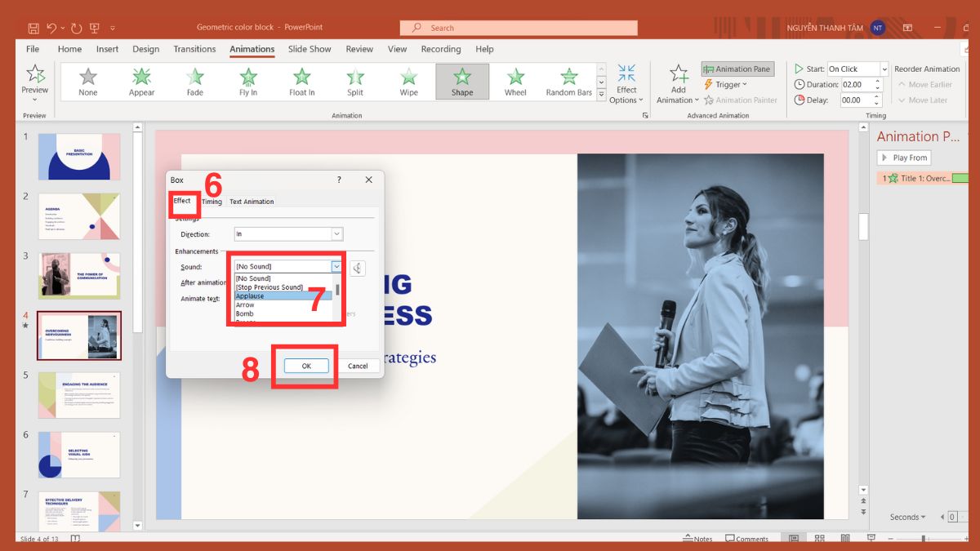Apply the Wheel animation
The image size is (980, 551).
click(x=515, y=81)
